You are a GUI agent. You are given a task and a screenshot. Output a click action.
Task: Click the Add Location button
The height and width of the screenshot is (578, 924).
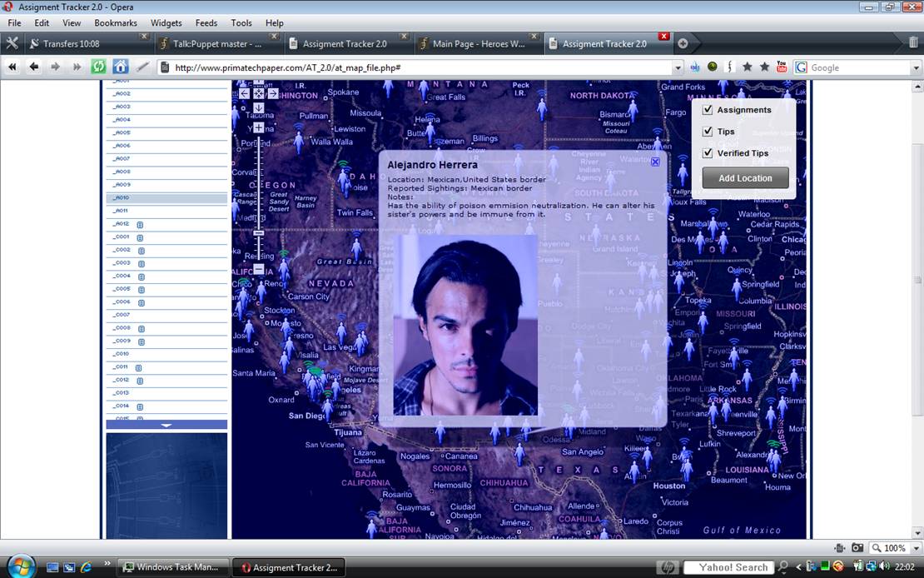point(745,178)
